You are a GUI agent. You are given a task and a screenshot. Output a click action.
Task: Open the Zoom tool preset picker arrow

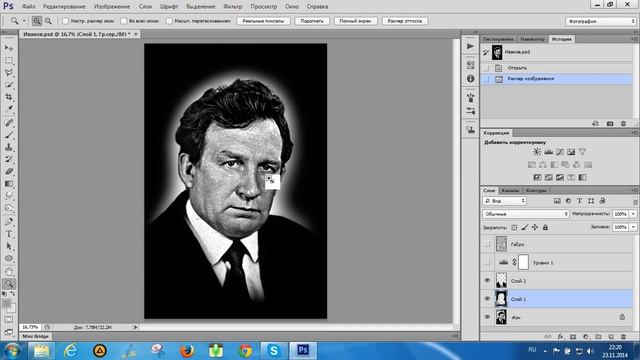(x=24, y=21)
